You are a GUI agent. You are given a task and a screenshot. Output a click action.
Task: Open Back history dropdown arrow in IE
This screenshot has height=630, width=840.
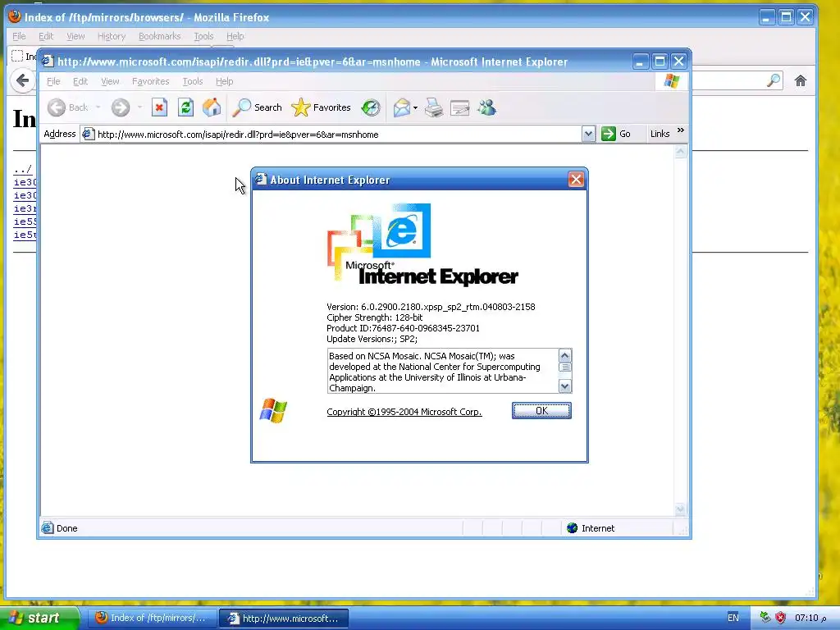[x=98, y=107]
